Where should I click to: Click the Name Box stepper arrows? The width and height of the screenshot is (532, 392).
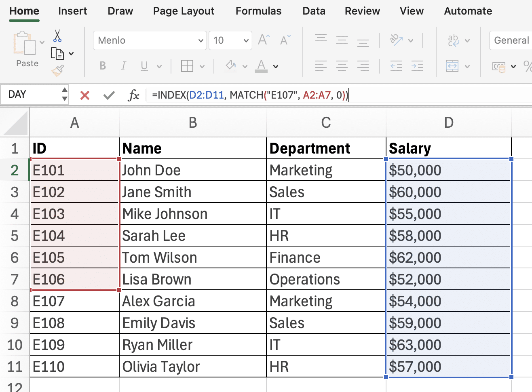[65, 94]
